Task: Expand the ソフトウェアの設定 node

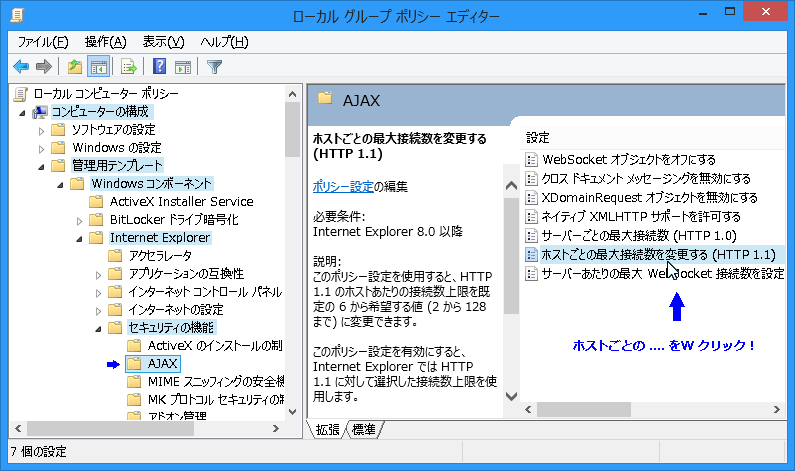Action: click(x=42, y=131)
